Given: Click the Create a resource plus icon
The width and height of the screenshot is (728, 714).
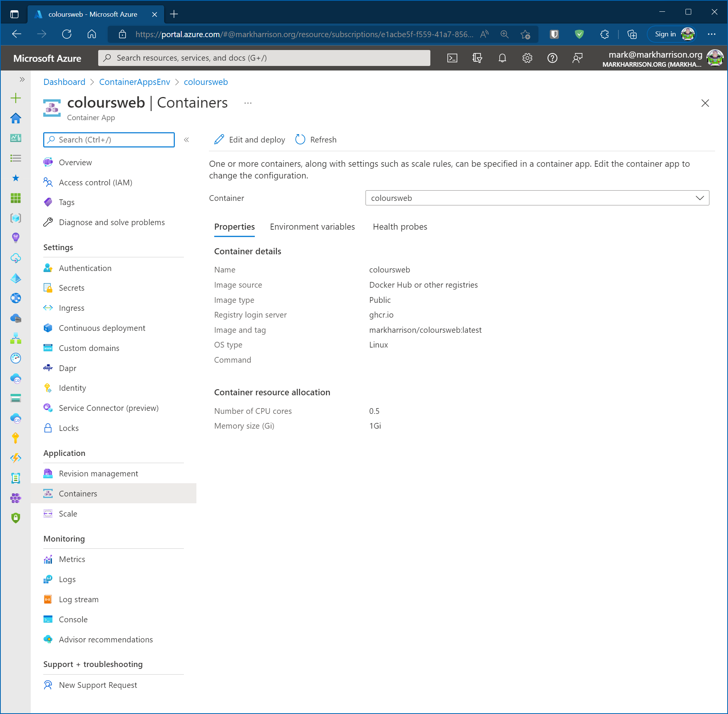Looking at the screenshot, I should tap(16, 98).
